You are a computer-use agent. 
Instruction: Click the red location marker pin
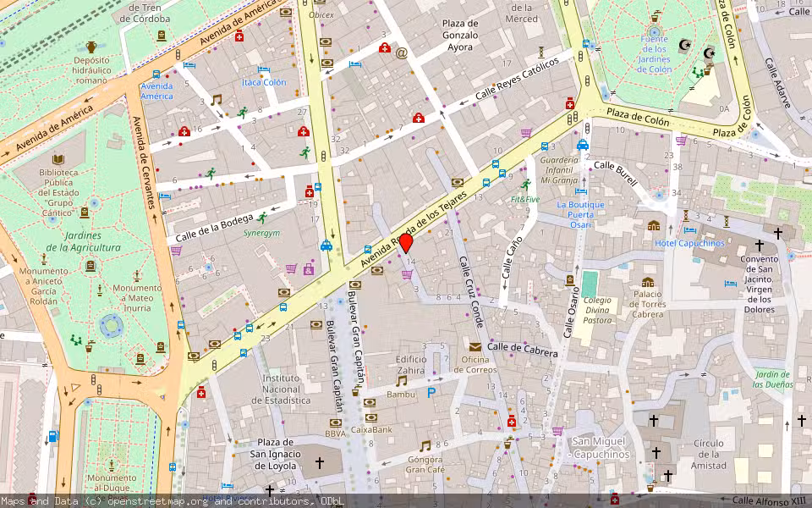406,243
